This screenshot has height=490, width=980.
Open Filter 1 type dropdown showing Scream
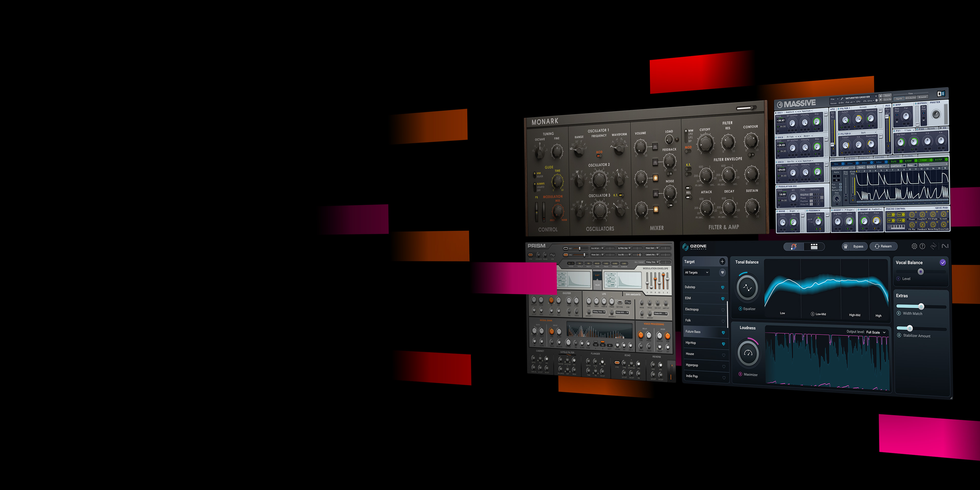tap(864, 108)
